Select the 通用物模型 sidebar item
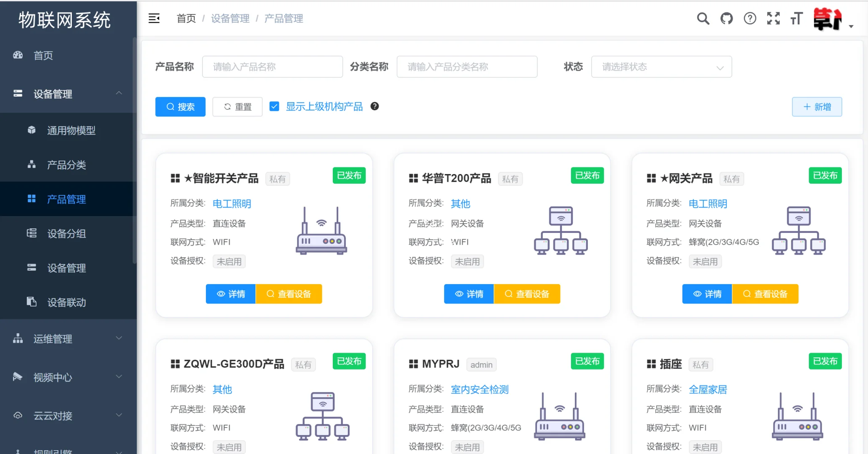 (x=71, y=130)
